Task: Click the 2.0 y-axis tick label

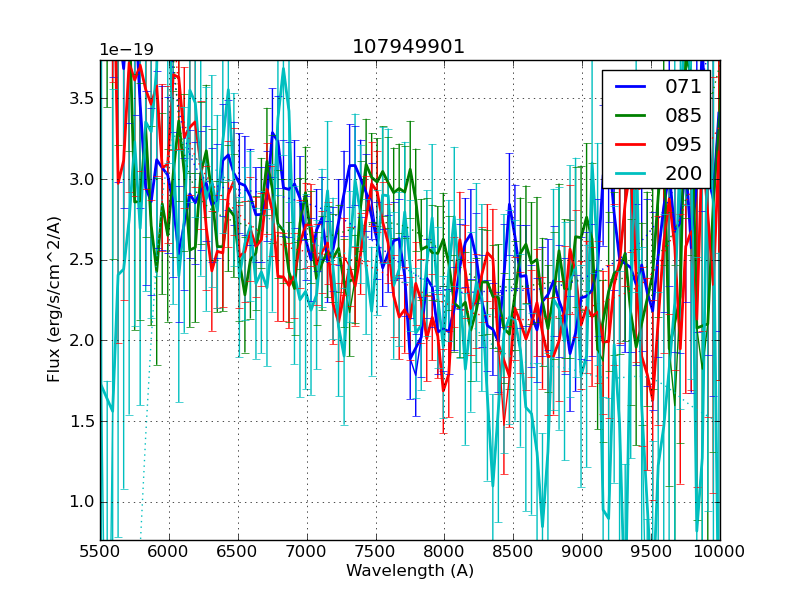Action: click(81, 341)
